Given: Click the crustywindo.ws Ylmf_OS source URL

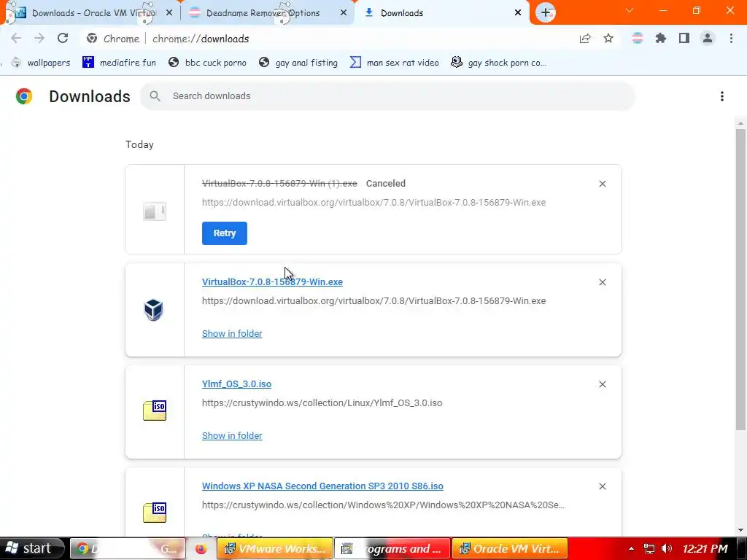Looking at the screenshot, I should (322, 402).
